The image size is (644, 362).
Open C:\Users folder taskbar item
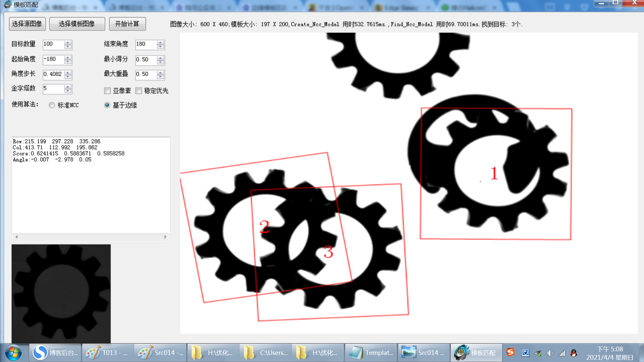[265, 353]
